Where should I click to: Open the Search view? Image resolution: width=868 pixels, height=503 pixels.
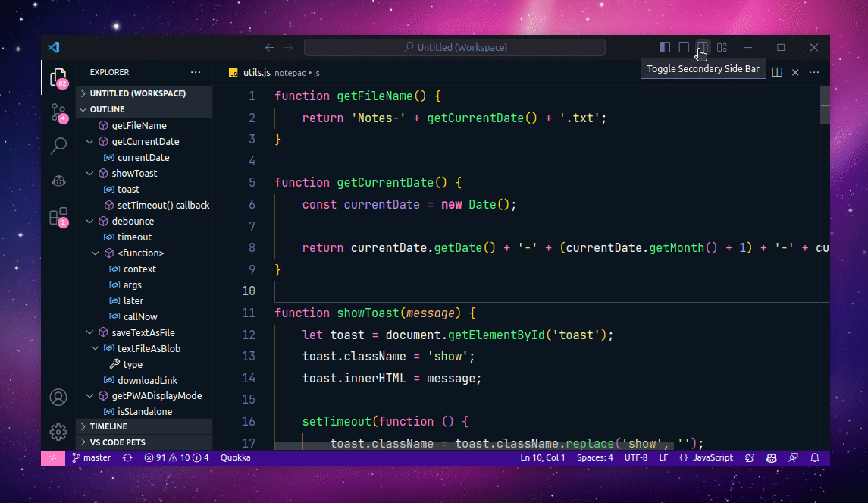(x=58, y=146)
